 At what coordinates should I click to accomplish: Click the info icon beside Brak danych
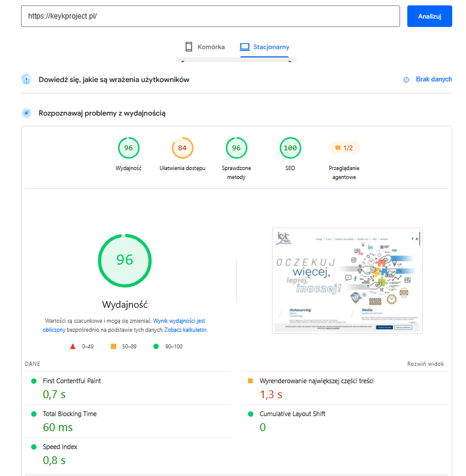coord(406,80)
